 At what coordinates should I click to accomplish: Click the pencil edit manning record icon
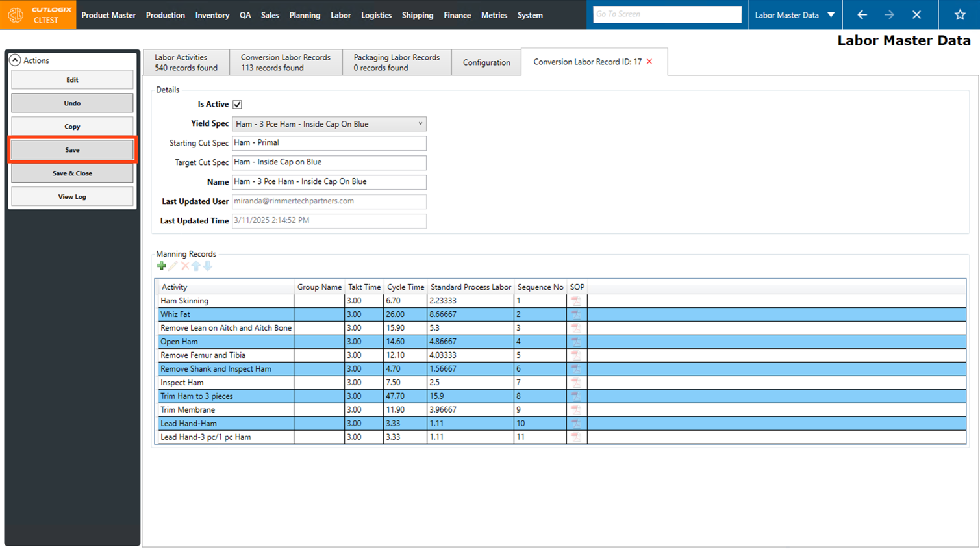pyautogui.click(x=173, y=266)
